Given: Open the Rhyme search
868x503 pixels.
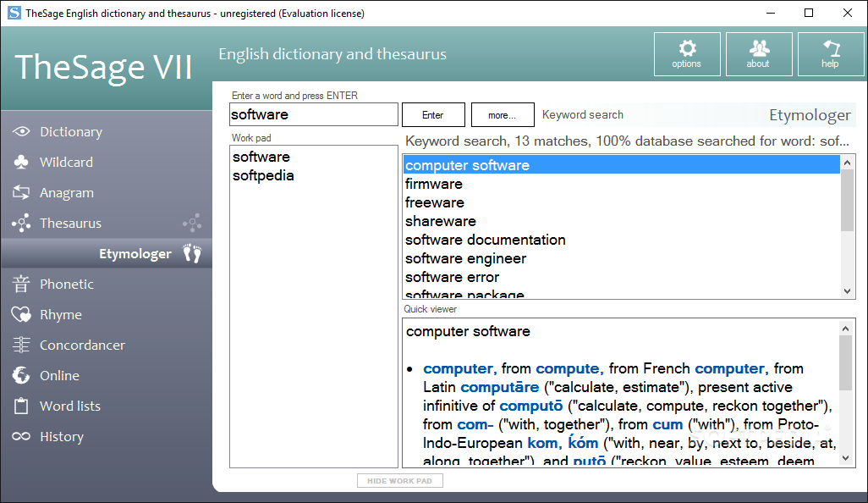Looking at the screenshot, I should click(61, 315).
